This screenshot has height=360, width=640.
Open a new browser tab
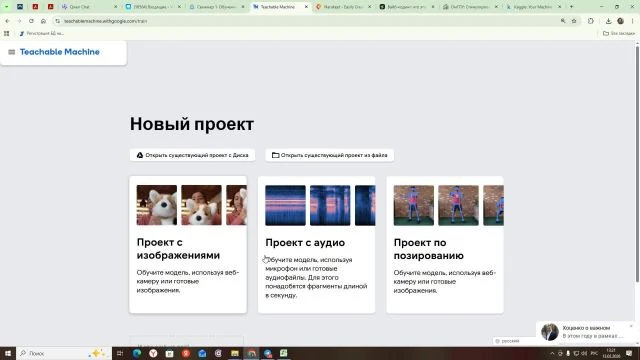[571, 7]
